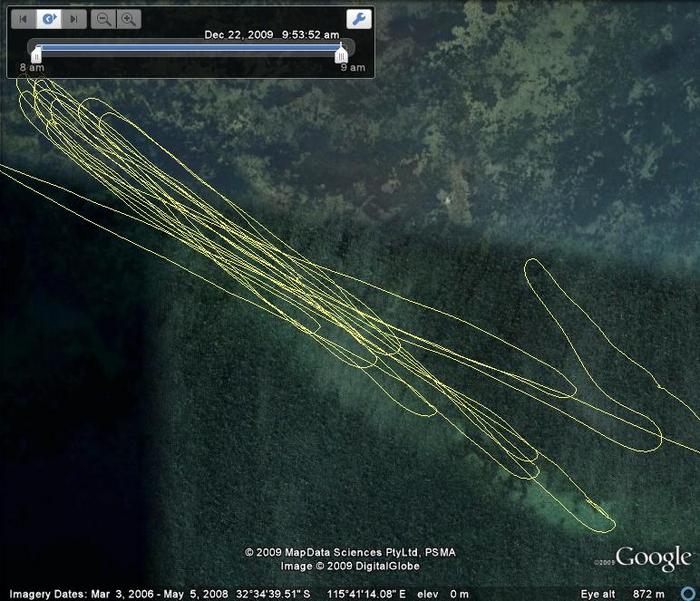Step time slider forward to end
700x601 pixels.
click(74, 19)
